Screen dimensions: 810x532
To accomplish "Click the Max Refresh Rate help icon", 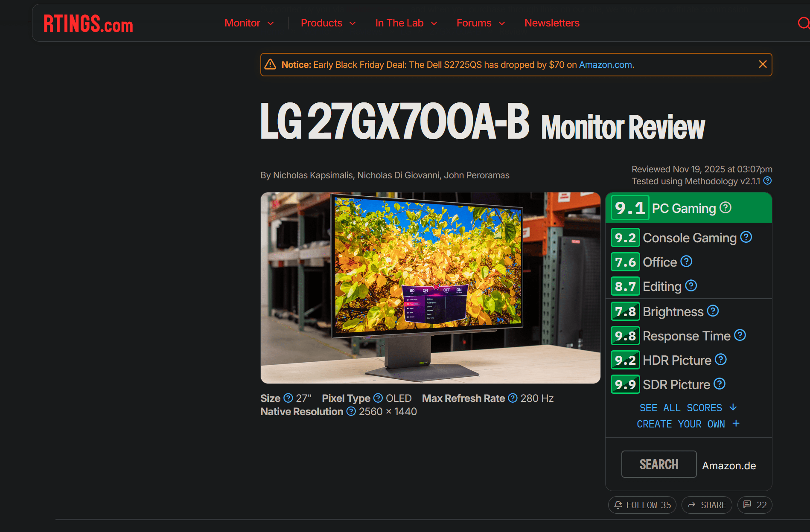I will (513, 398).
